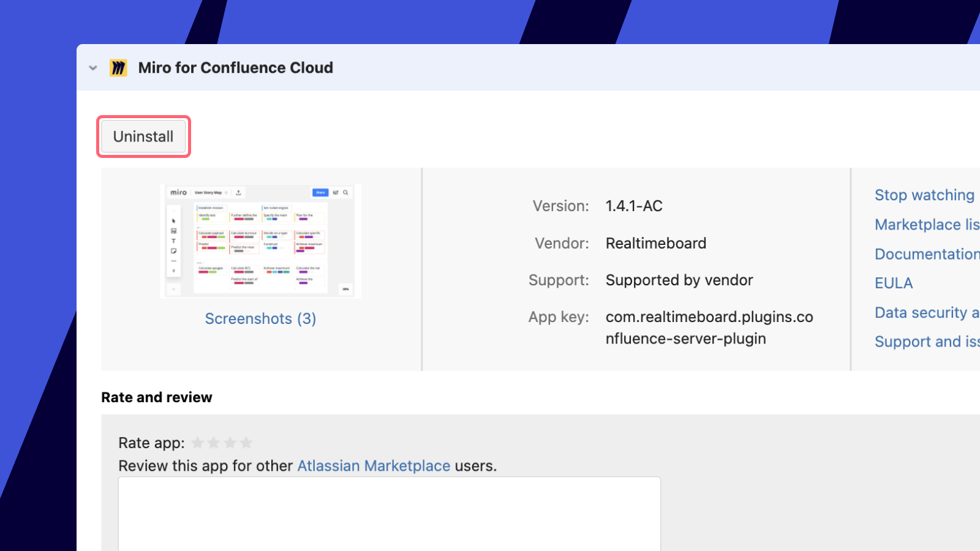This screenshot has width=980, height=551.
Task: Click the miro logo inside the preview image
Action: coord(177,192)
